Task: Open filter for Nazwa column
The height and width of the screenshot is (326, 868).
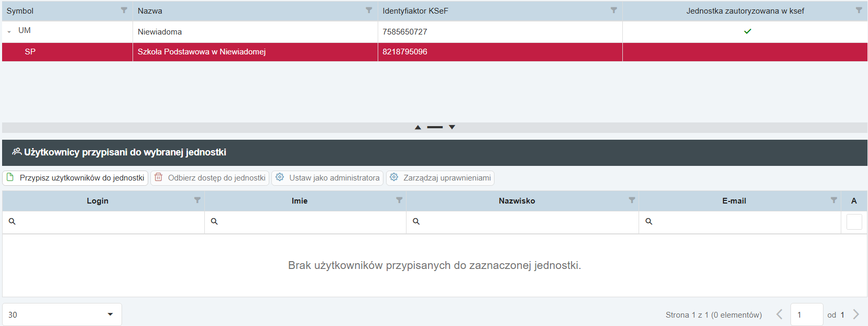Action: click(x=369, y=10)
